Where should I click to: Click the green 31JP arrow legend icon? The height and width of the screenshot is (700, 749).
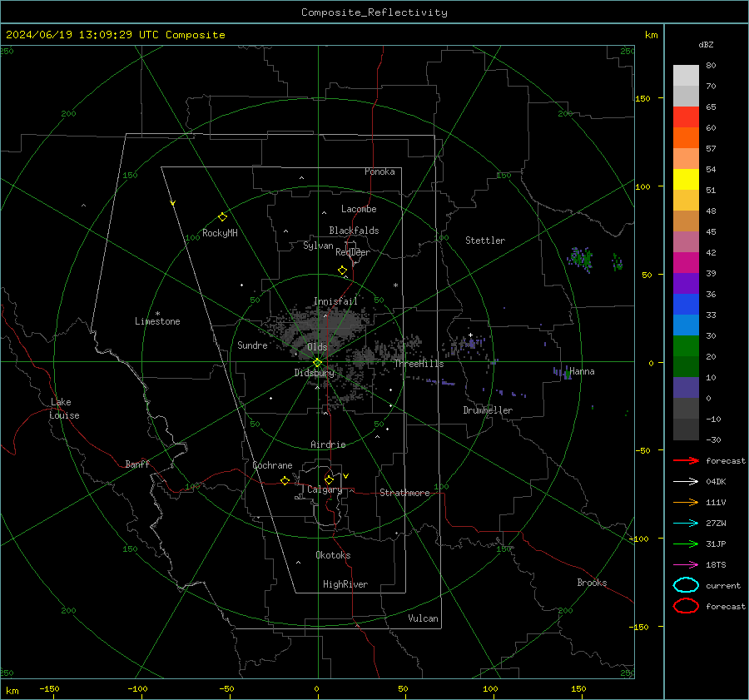(686, 544)
